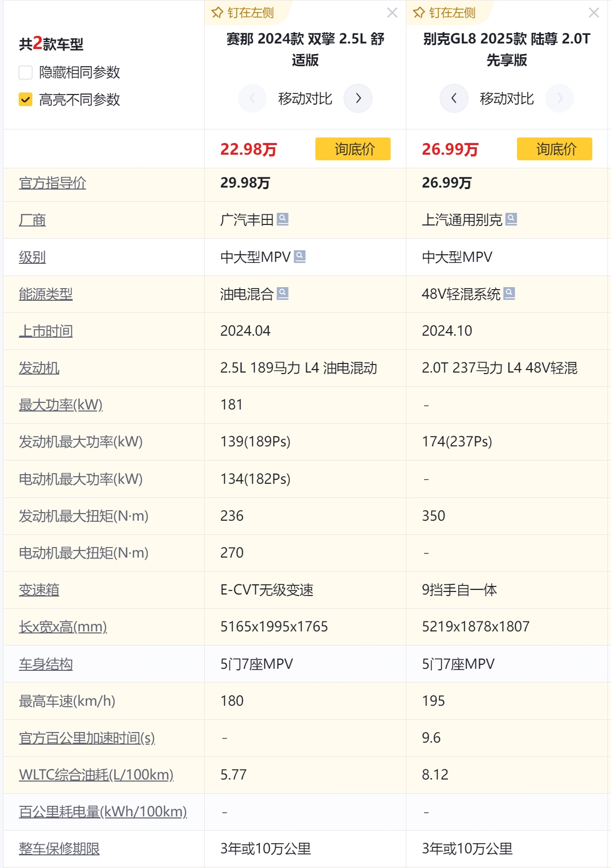Pin Buick GL8 column to the left
This screenshot has height=868, width=611.
pos(444,13)
